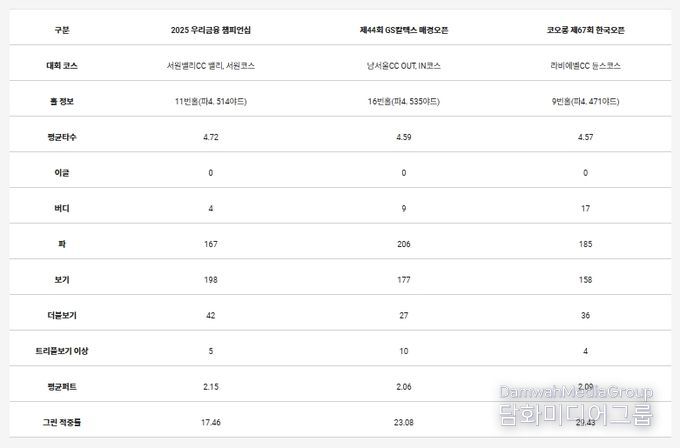This screenshot has width=680, height=448.
Task: Click the 대회 코스 row label
Action: (x=62, y=65)
